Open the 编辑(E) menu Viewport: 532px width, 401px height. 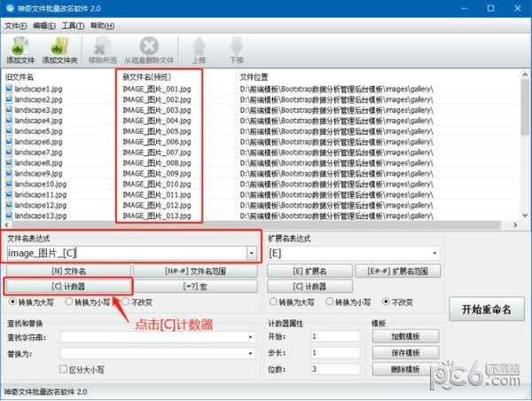click(44, 26)
